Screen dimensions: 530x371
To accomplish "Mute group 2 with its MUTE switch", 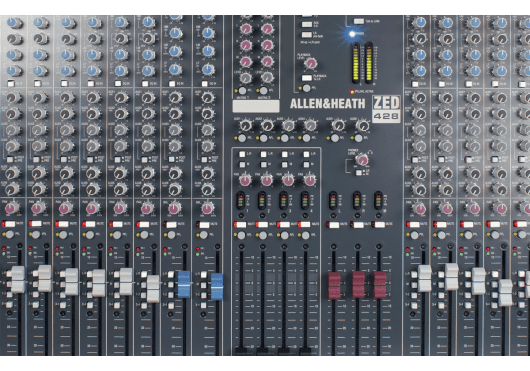I will pos(263,225).
